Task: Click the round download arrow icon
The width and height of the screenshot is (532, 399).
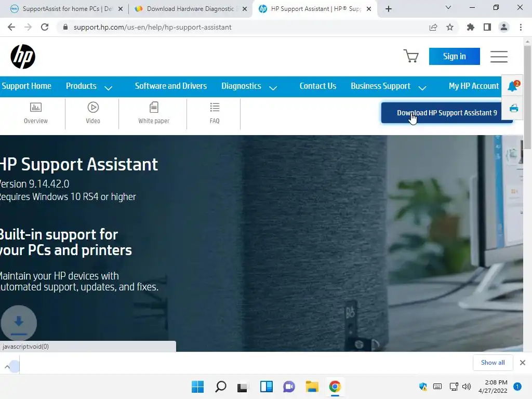Action: click(19, 323)
